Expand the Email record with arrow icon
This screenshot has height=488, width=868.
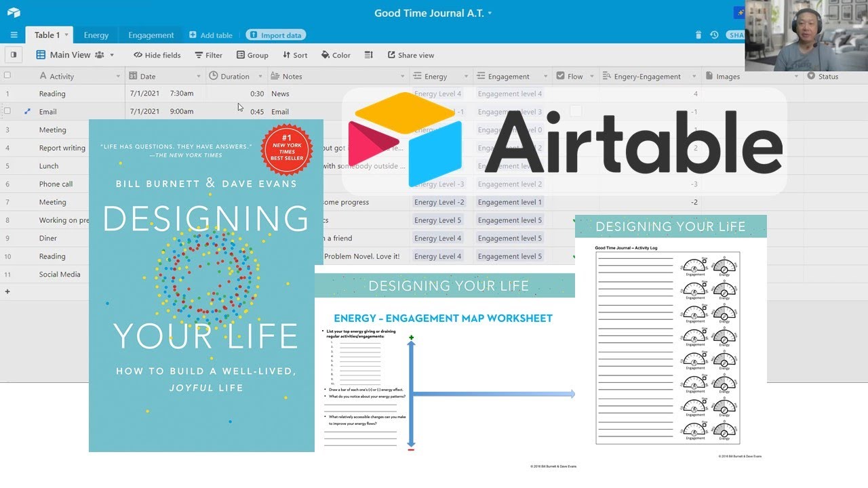point(27,111)
